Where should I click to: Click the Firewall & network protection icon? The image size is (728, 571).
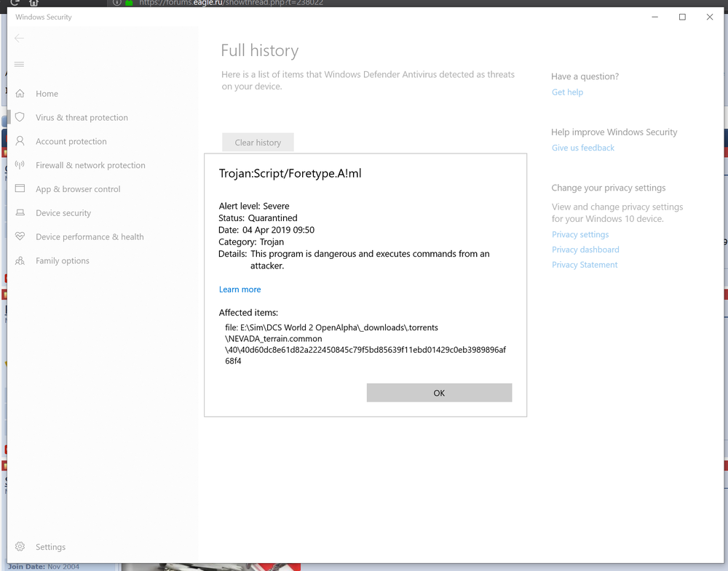tap(20, 165)
